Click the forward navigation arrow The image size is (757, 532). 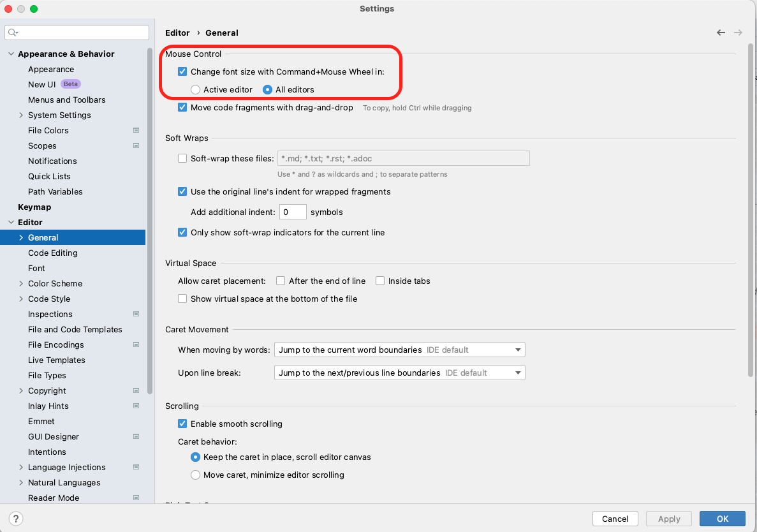coord(738,33)
